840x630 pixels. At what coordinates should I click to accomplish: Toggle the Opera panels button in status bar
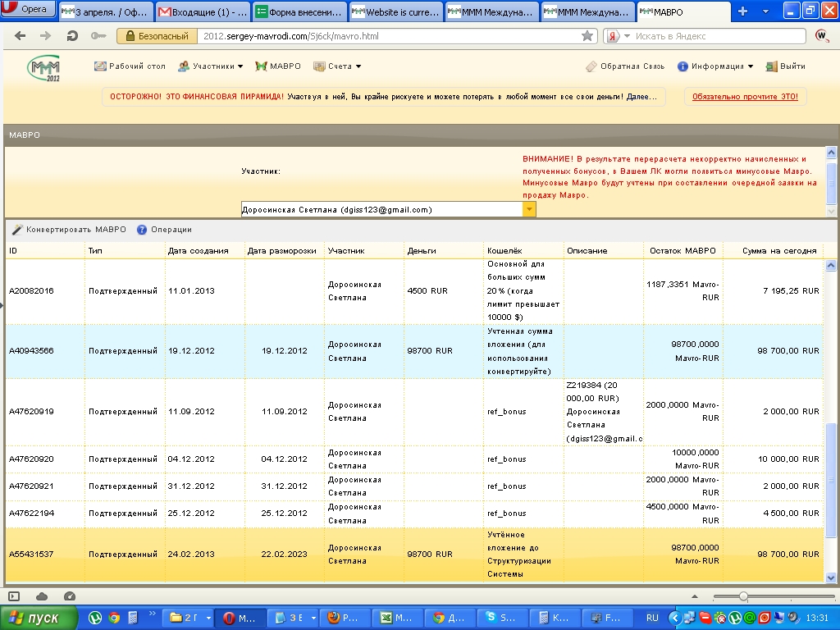coord(14,596)
